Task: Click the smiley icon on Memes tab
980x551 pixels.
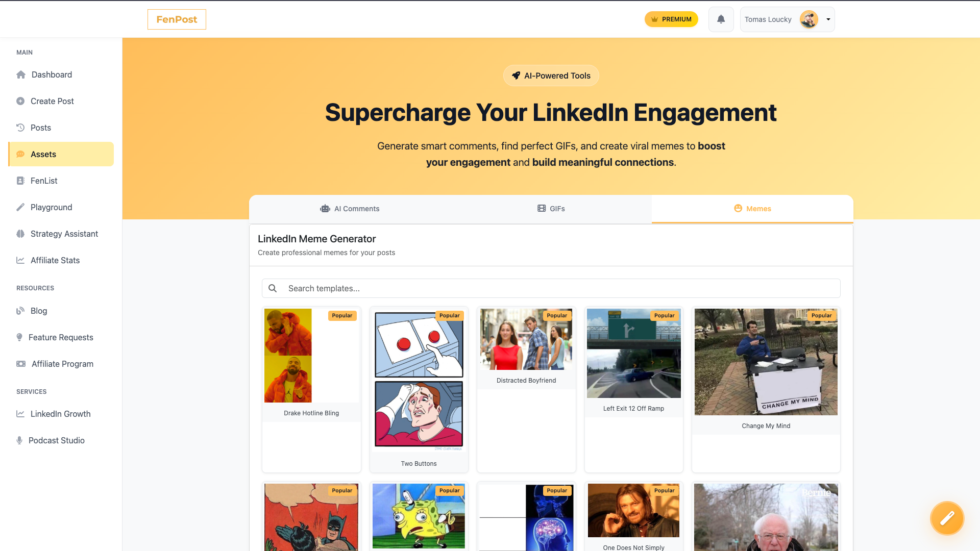Action: [738, 208]
